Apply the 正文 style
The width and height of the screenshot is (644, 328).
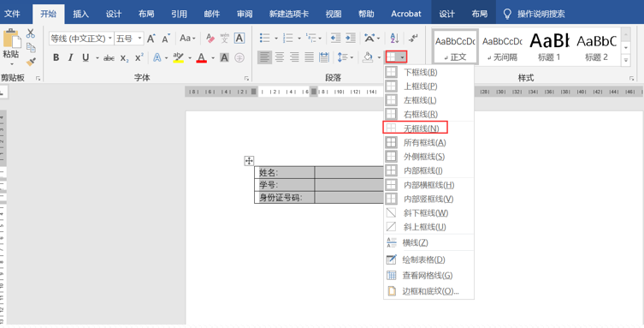click(455, 46)
